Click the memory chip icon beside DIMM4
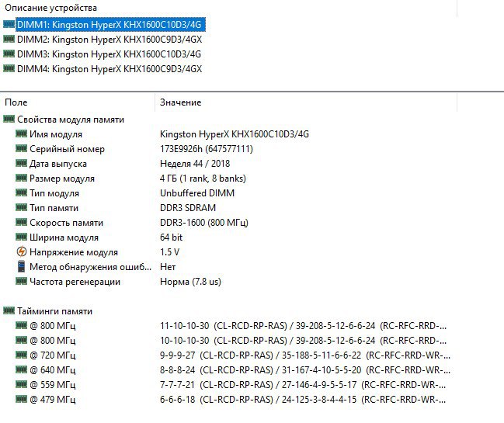The height and width of the screenshot is (423, 504). (9, 68)
